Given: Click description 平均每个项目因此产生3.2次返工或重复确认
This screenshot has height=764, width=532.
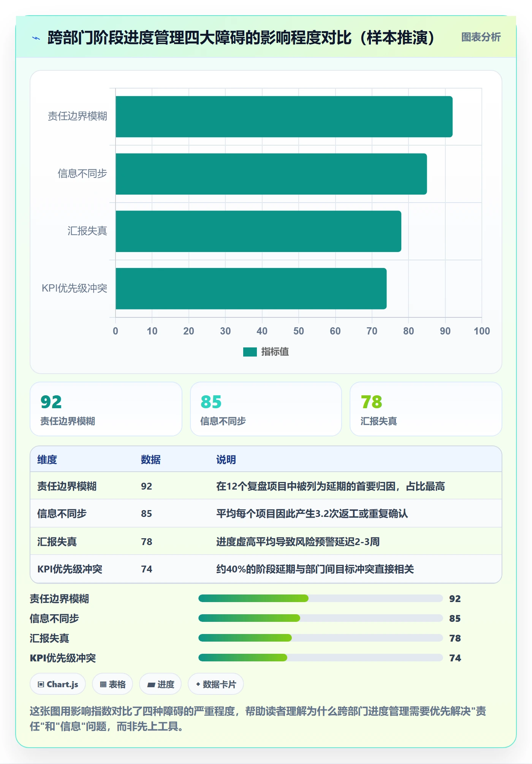Looking at the screenshot, I should tap(312, 514).
